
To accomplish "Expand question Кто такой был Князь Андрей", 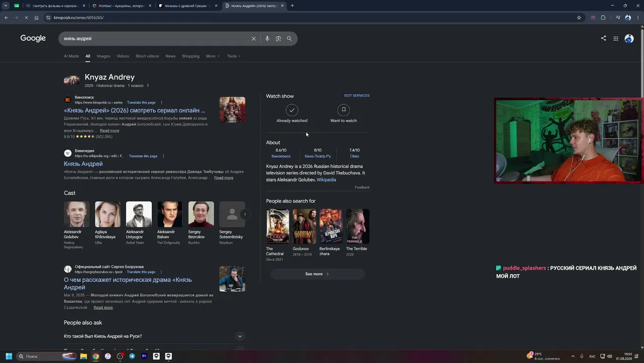I will pyautogui.click(x=154, y=336).
